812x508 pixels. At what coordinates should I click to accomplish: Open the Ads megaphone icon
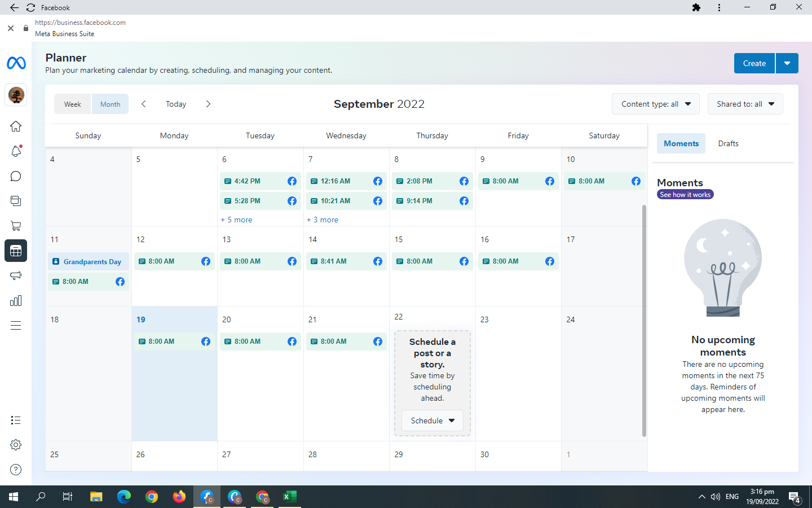point(16,275)
